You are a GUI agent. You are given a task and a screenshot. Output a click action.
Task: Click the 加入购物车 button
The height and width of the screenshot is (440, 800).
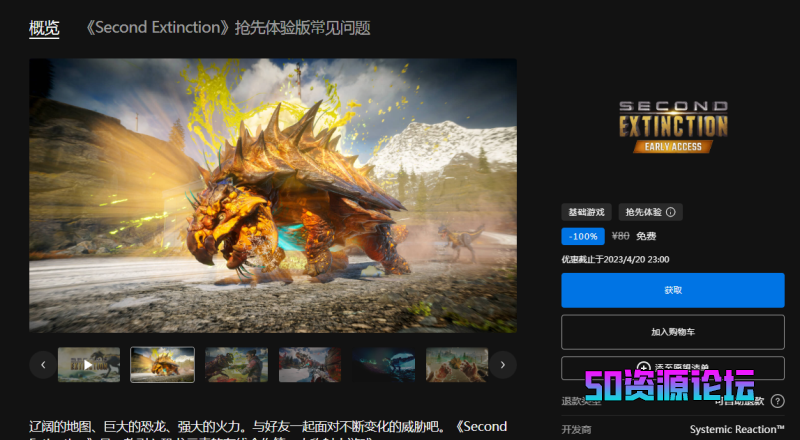tap(672, 332)
